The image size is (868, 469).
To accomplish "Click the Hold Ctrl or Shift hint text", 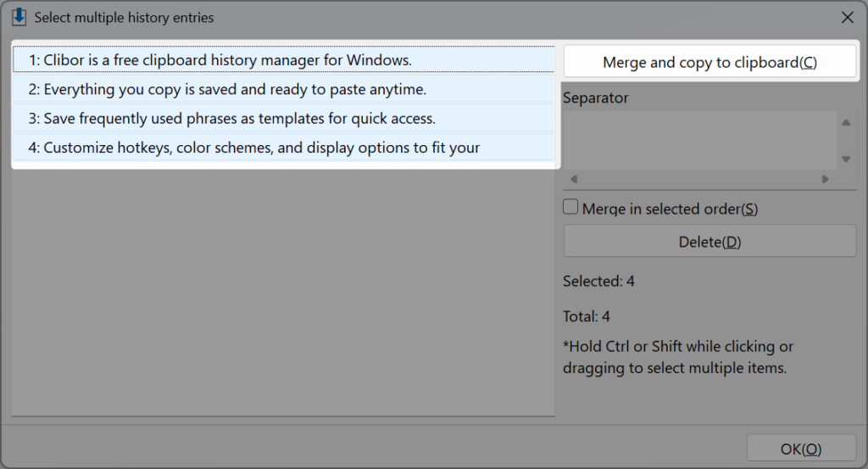I will 678,357.
